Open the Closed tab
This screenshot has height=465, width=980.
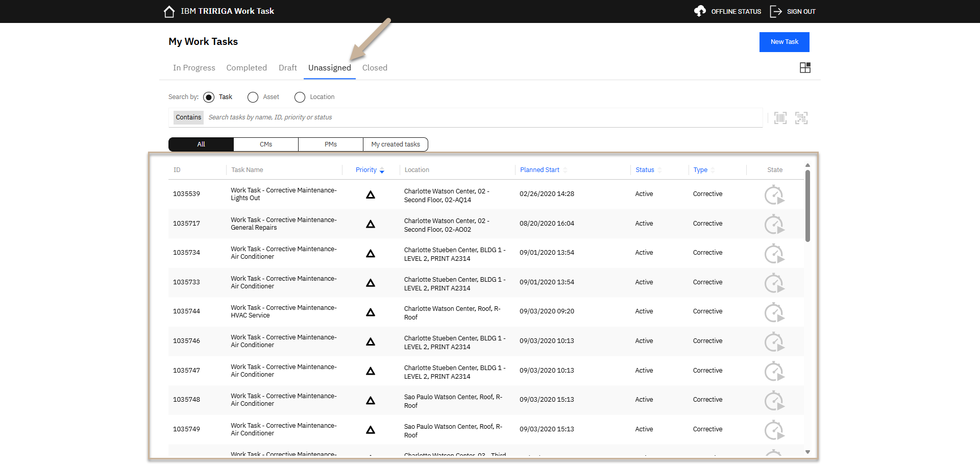point(375,68)
